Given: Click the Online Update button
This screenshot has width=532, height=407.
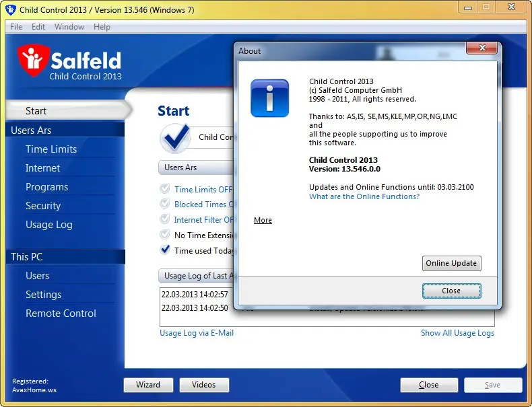Looking at the screenshot, I should 452,263.
